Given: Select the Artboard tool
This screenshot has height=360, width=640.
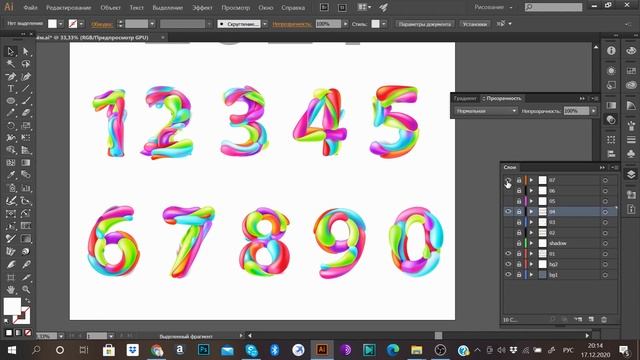Looking at the screenshot, I should click(x=11, y=278).
